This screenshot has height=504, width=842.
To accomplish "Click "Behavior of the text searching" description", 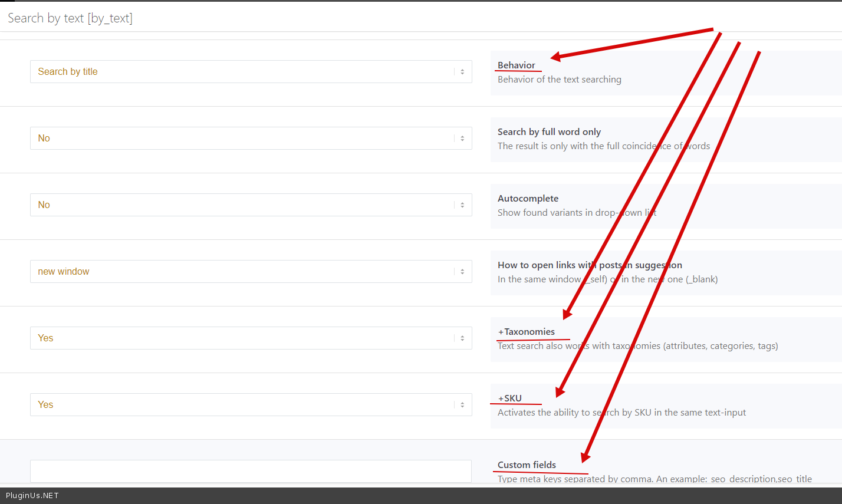I will coord(559,80).
